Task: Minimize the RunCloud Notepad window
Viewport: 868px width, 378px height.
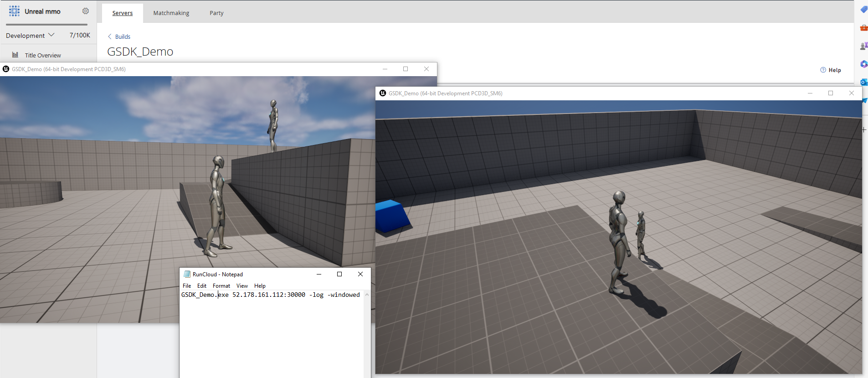Action: 319,274
